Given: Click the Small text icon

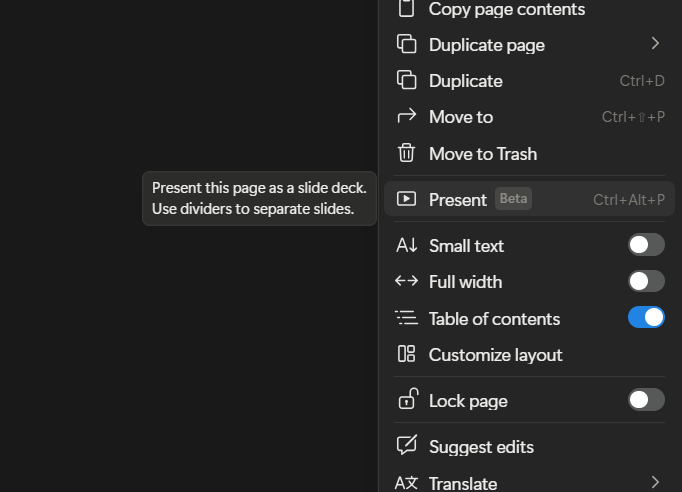Looking at the screenshot, I should tap(406, 245).
